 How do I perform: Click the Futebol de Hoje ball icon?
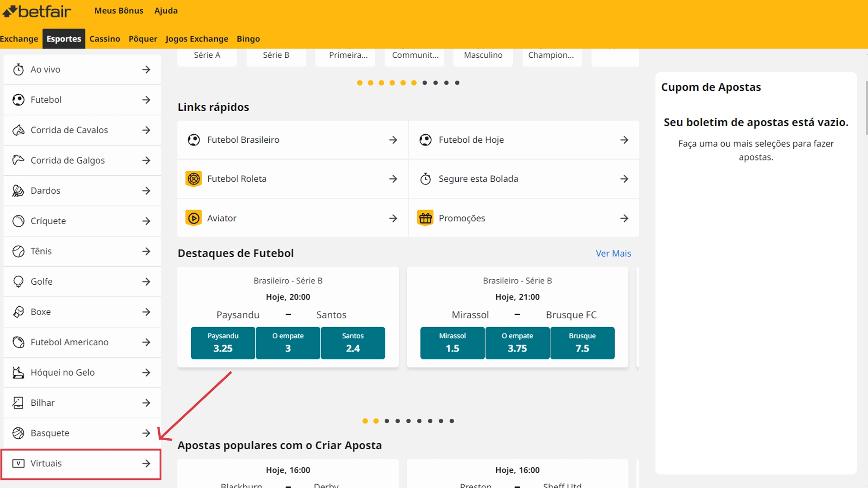point(425,140)
